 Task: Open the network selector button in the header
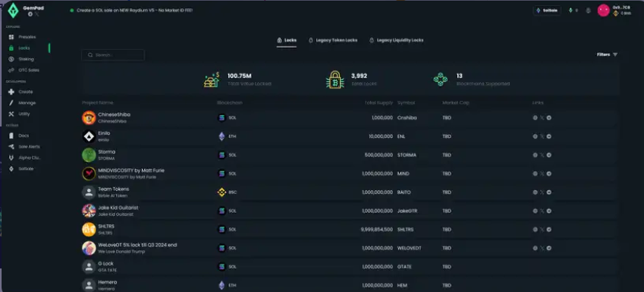tap(547, 10)
